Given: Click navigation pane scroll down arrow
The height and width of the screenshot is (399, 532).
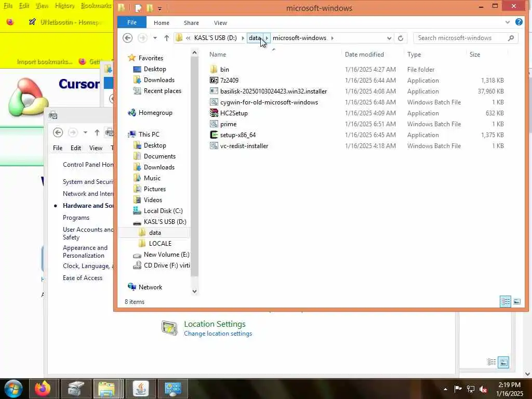Looking at the screenshot, I should pos(194,291).
